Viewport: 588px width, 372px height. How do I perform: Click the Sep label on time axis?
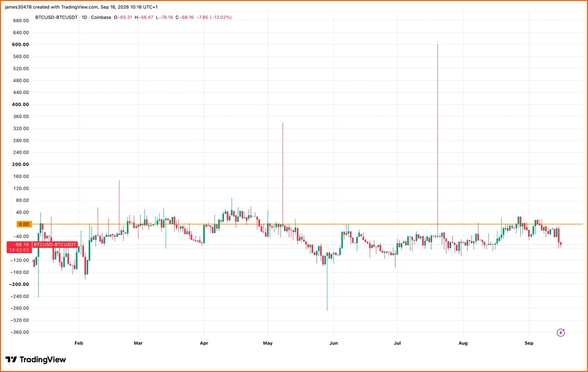coord(529,343)
